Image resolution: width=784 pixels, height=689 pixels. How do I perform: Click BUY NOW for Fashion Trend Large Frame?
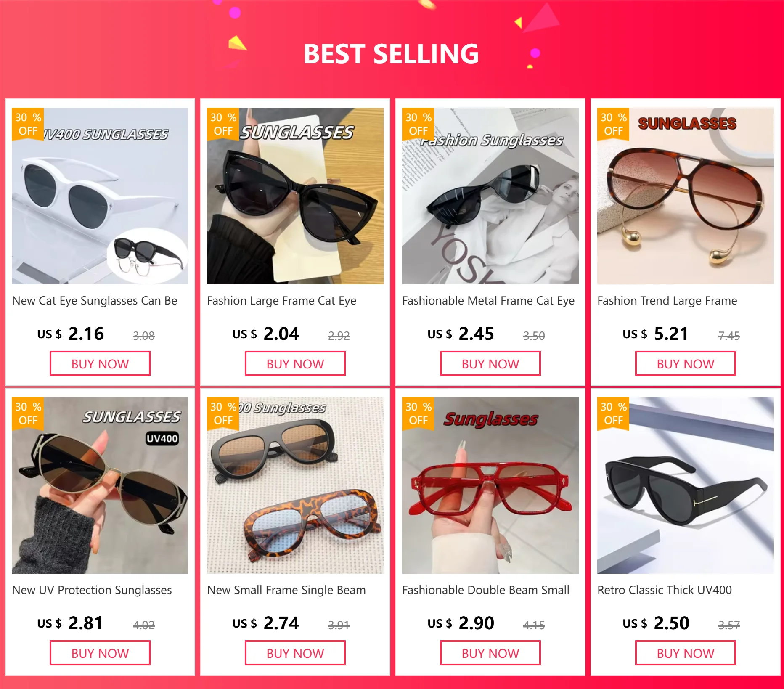[686, 364]
